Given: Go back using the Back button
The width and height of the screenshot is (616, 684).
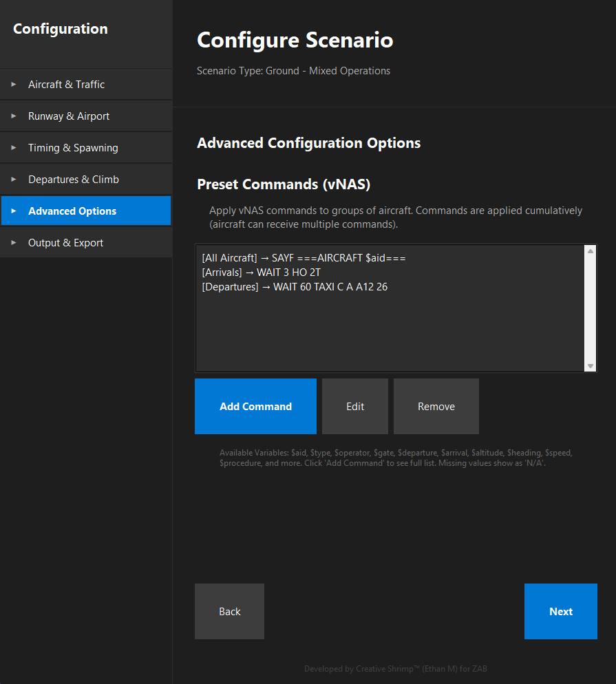Looking at the screenshot, I should coord(229,611).
